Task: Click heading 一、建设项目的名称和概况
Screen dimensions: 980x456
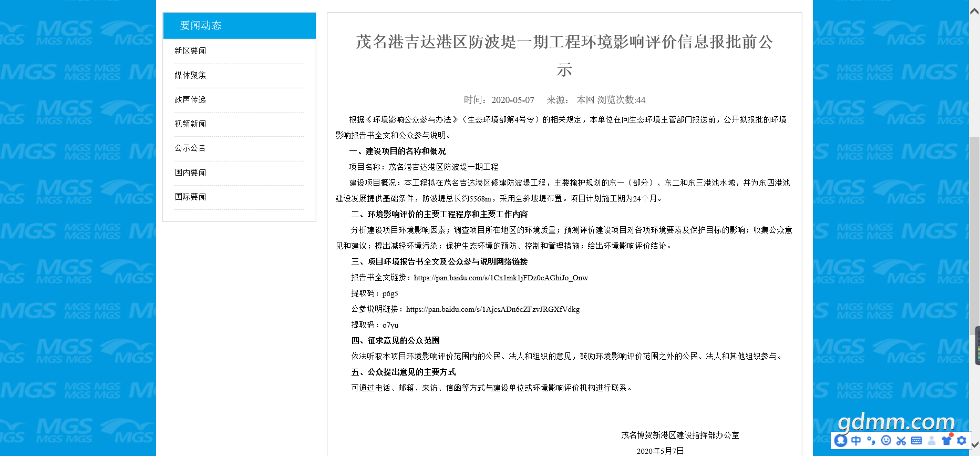Action: (x=397, y=151)
